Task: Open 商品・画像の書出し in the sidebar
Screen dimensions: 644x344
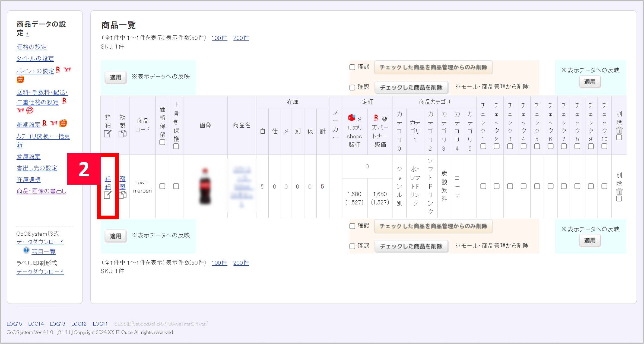Action: [x=41, y=191]
